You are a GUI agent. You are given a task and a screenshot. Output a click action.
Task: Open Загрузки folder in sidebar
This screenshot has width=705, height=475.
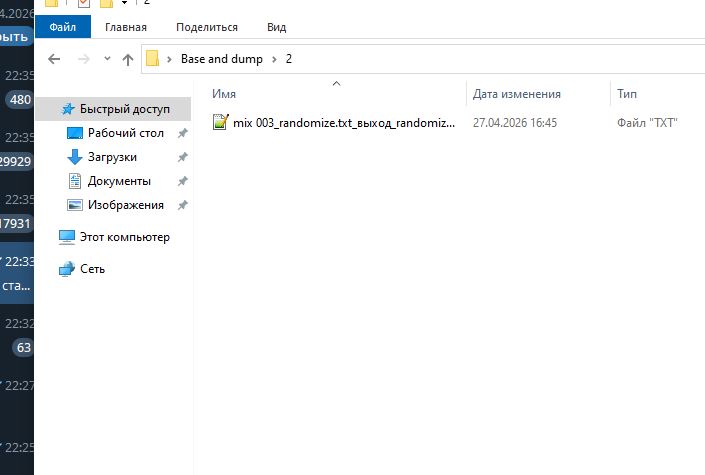pyautogui.click(x=112, y=157)
